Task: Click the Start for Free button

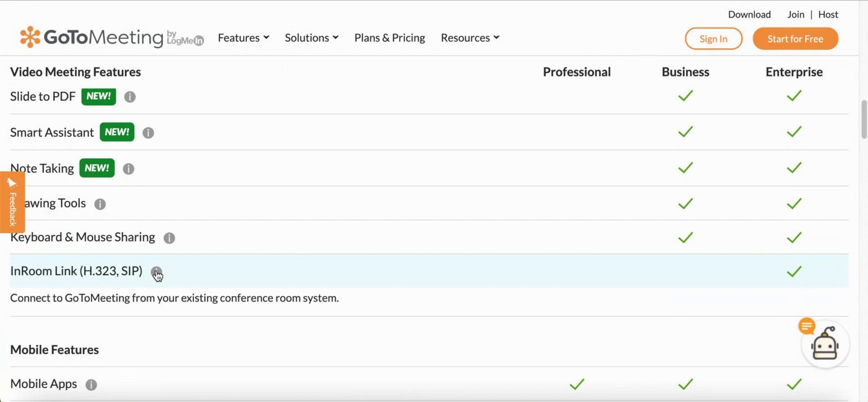Action: click(x=795, y=39)
